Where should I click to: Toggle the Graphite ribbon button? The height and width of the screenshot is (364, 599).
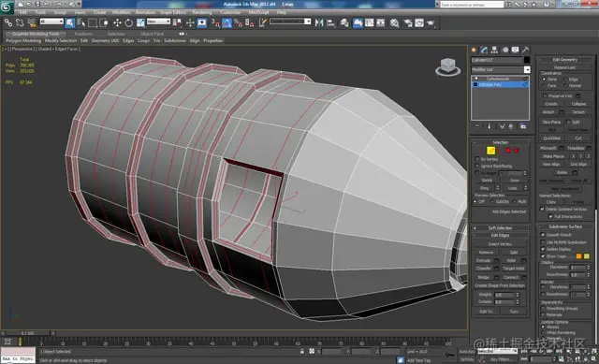click(358, 22)
